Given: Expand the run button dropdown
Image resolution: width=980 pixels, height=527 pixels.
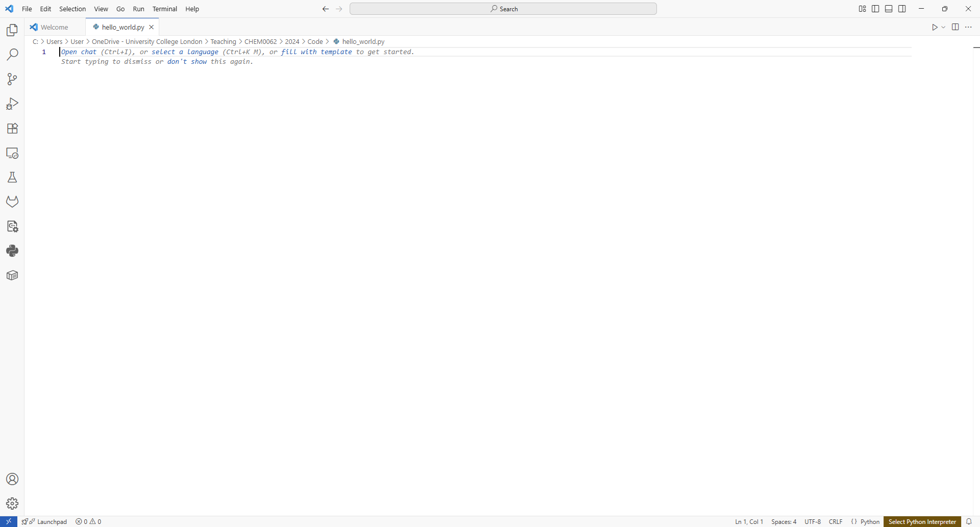Looking at the screenshot, I should [944, 27].
